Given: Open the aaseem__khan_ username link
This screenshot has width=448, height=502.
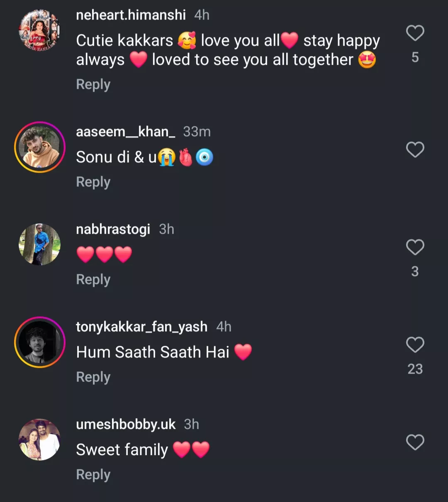Looking at the screenshot, I should pyautogui.click(x=125, y=132).
